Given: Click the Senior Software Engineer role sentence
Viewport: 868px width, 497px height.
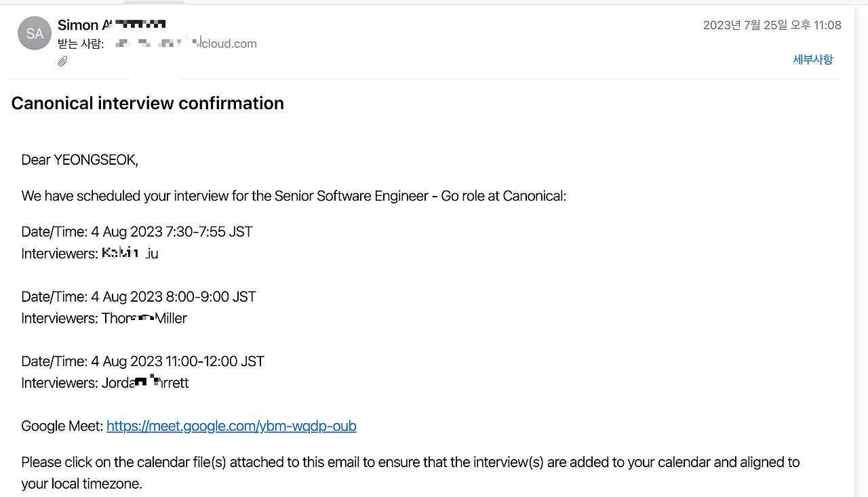Looking at the screenshot, I should [x=294, y=196].
